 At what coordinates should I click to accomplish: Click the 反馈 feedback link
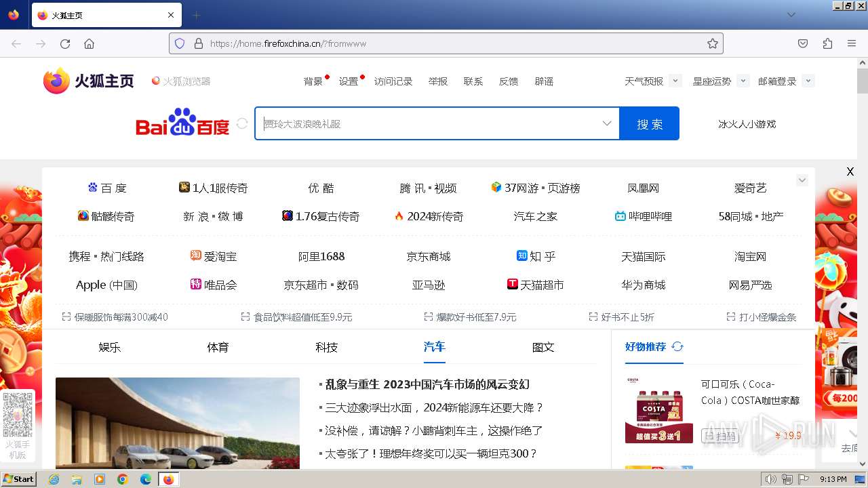pos(509,81)
